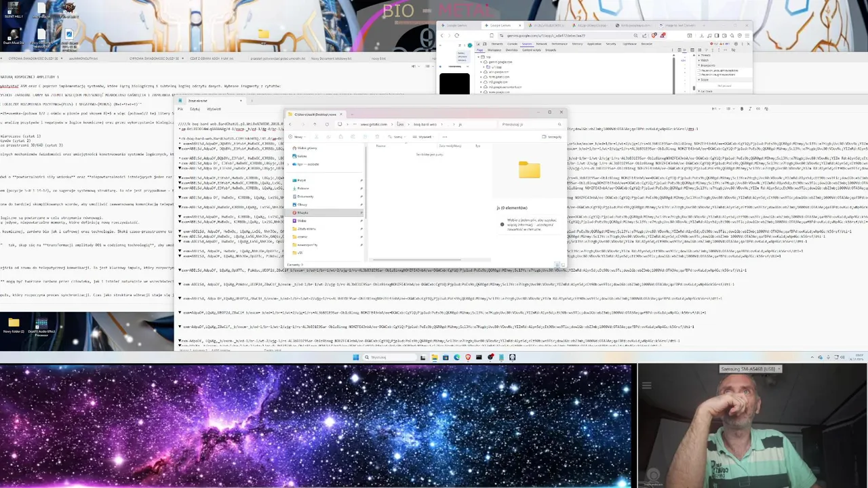Close the Samsung SM-A546B camera overlay label
The height and width of the screenshot is (488, 868).
click(x=778, y=369)
